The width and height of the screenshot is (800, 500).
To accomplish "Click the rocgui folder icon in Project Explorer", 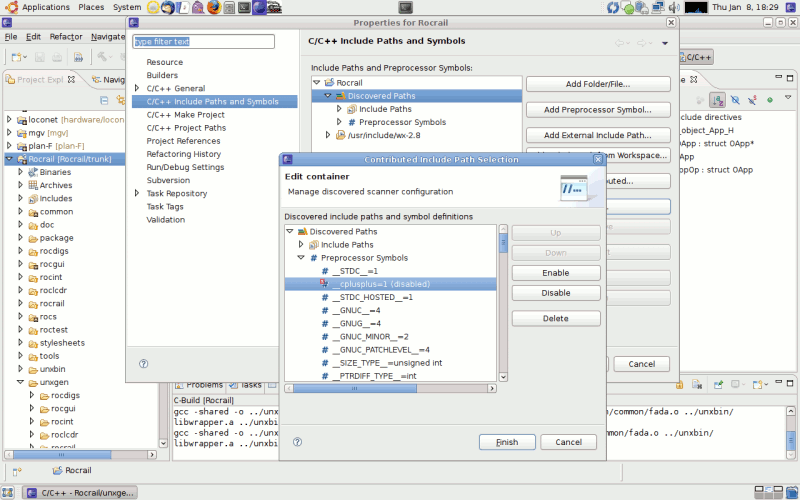I will (33, 264).
